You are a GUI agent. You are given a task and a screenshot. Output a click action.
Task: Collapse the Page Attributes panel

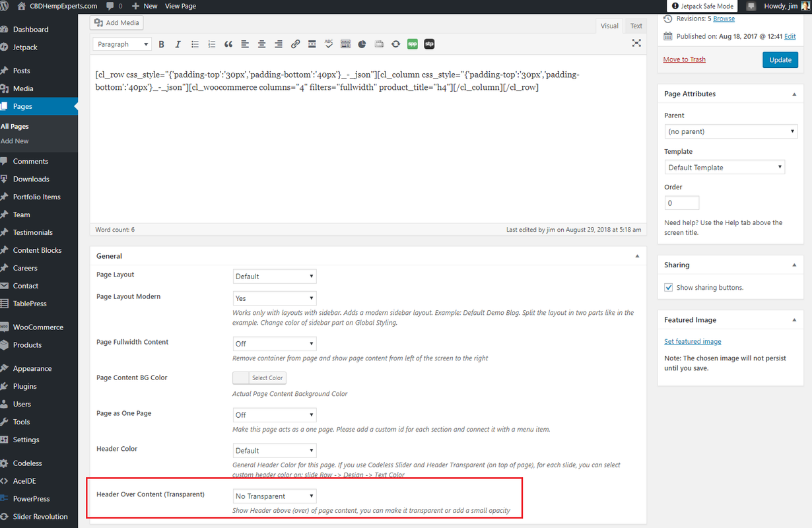click(794, 94)
